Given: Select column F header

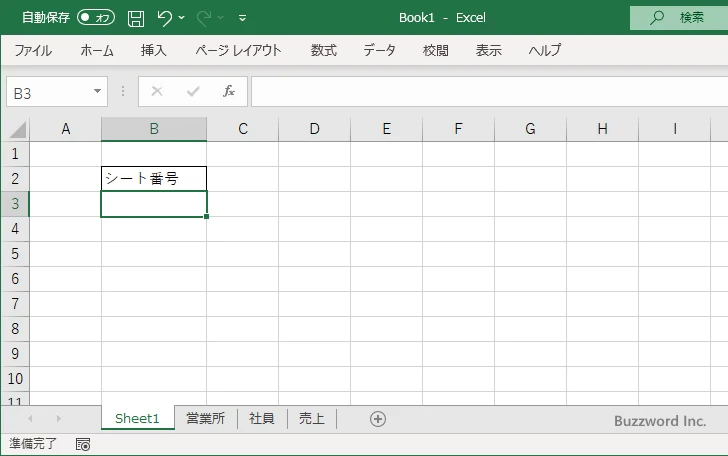Looking at the screenshot, I should 459,129.
